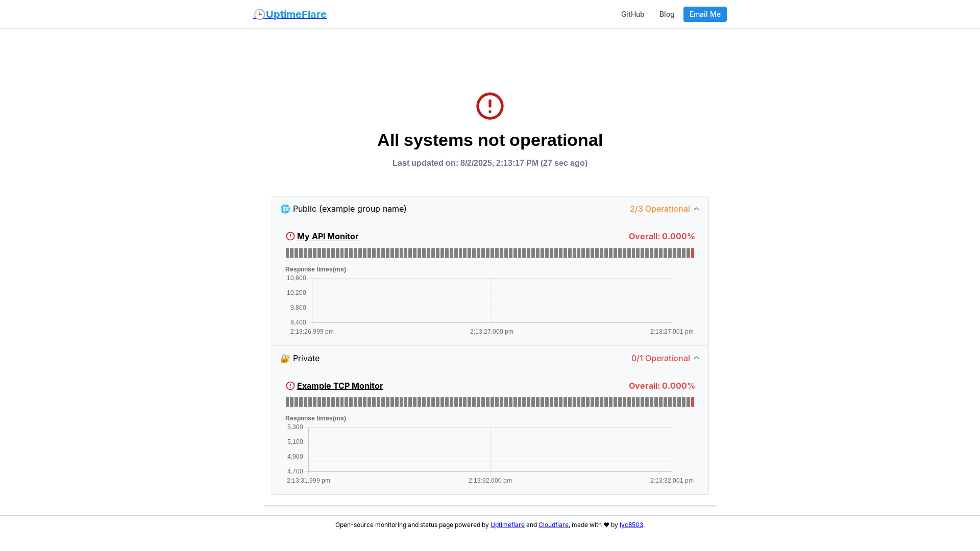Open the Example TCP Monitor link
The width and height of the screenshot is (980, 551).
tap(340, 386)
